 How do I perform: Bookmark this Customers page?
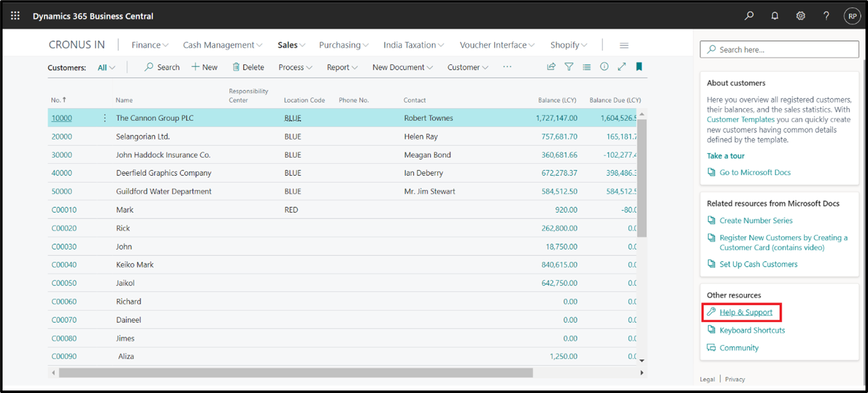pos(639,67)
